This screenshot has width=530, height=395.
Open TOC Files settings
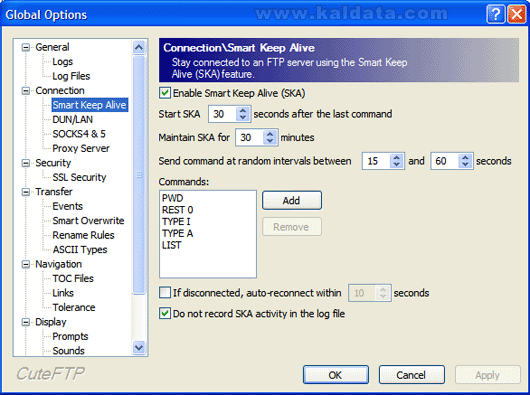coord(73,278)
